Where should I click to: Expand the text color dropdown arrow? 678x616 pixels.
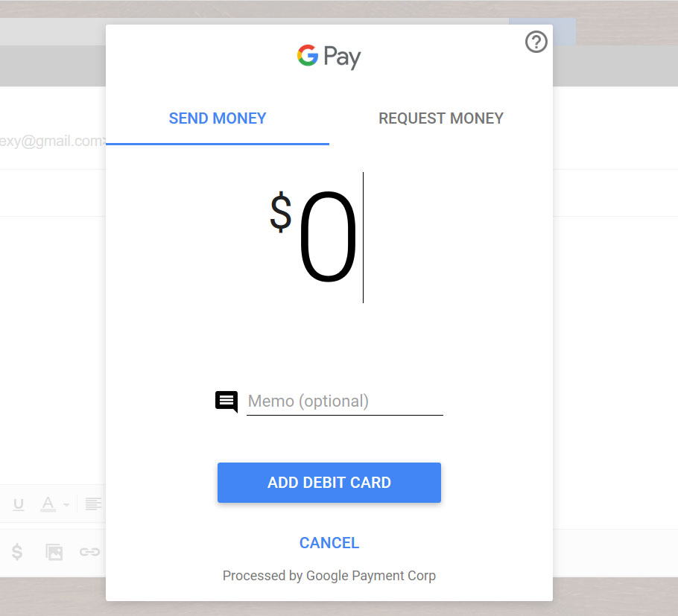[x=66, y=504]
